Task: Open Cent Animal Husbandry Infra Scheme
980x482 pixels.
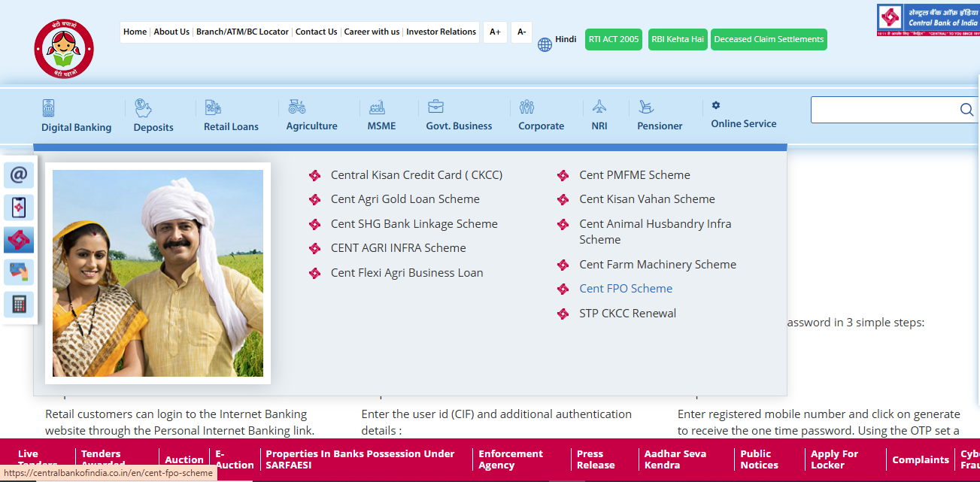Action: (655, 232)
